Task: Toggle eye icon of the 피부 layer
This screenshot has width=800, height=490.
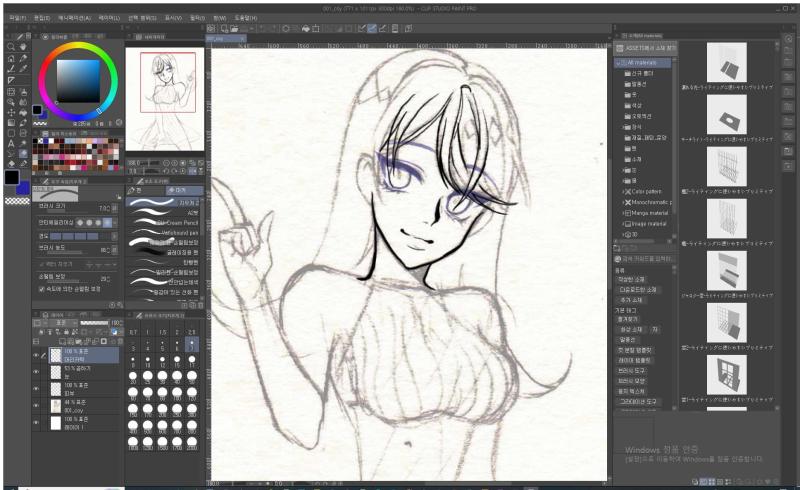Action: tap(36, 389)
